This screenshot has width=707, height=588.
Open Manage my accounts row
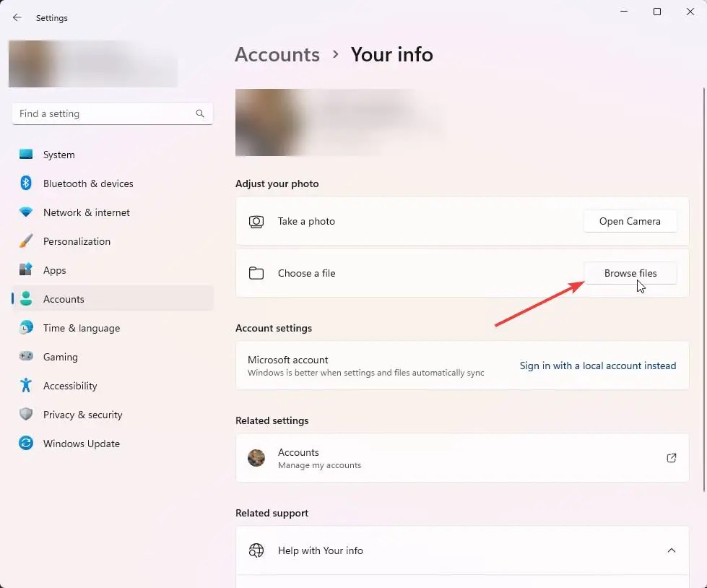tap(462, 458)
